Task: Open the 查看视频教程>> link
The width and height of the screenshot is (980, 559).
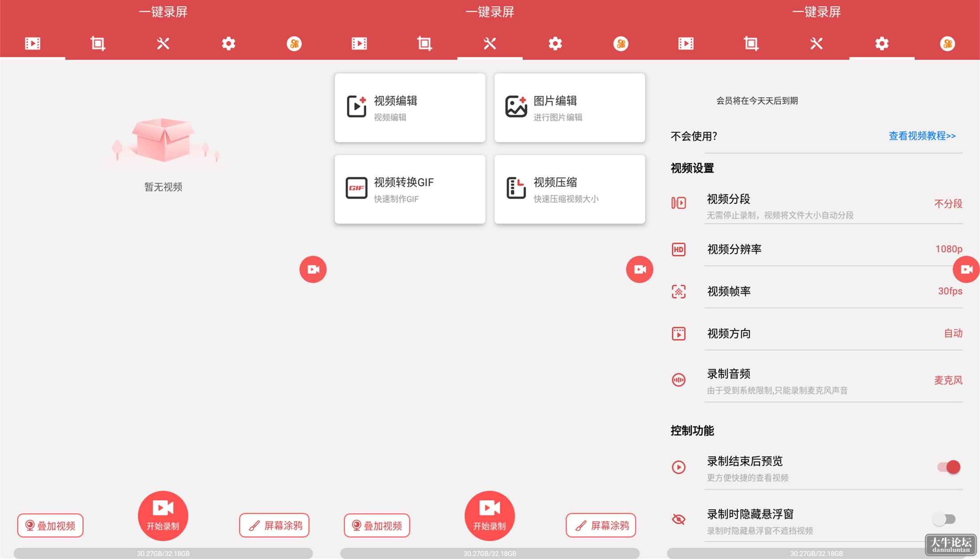Action: coord(922,136)
